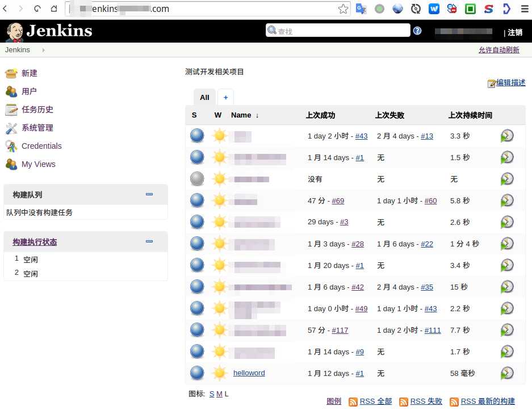
Task: Sort table by Name column header
Action: (x=245, y=115)
